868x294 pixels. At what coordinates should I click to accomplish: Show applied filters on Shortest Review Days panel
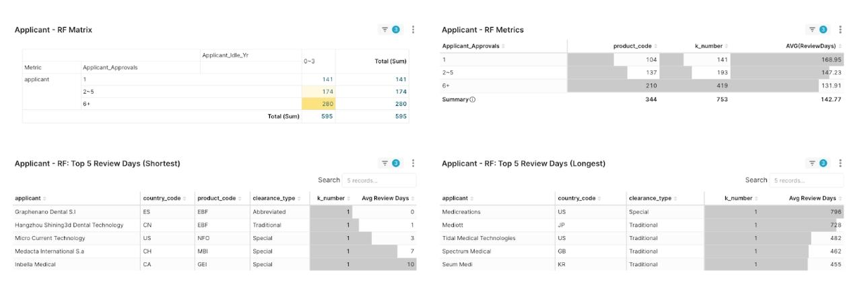tap(391, 163)
